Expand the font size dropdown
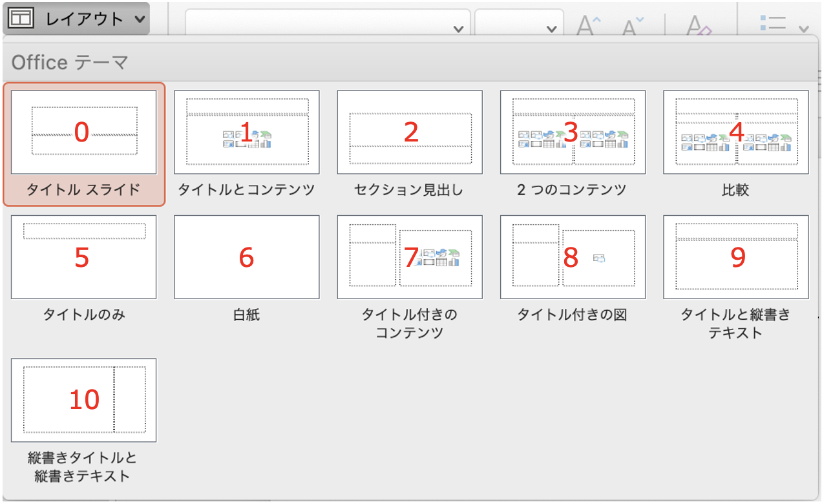822x504 pixels. point(551,28)
